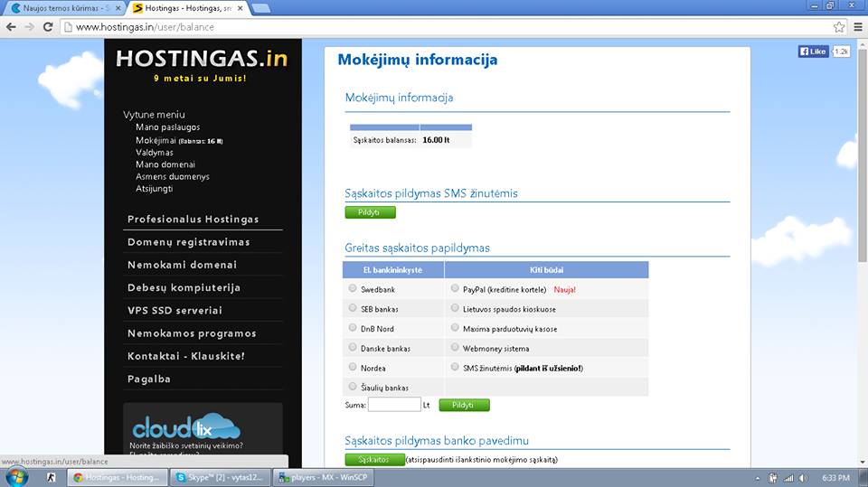Image resolution: width=868 pixels, height=487 pixels.
Task: Open Debesų kompiuterija section
Action: coord(184,287)
